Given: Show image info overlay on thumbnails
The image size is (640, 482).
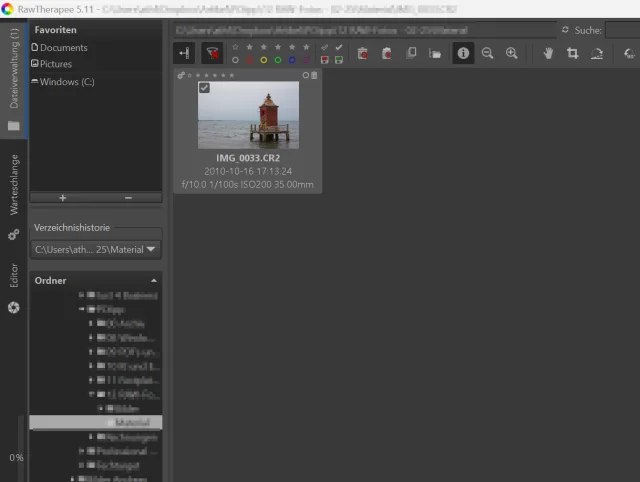Looking at the screenshot, I should 463,53.
